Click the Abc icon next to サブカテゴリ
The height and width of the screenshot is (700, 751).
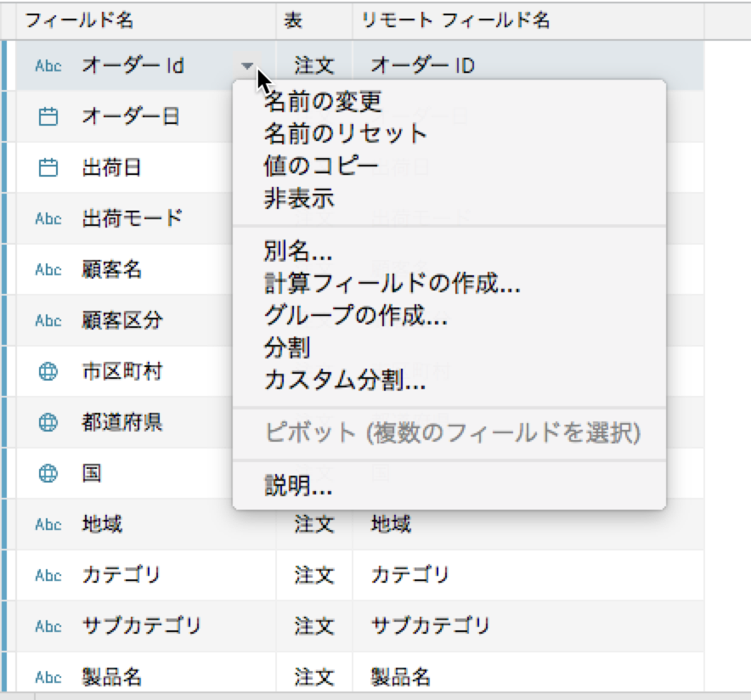click(48, 626)
